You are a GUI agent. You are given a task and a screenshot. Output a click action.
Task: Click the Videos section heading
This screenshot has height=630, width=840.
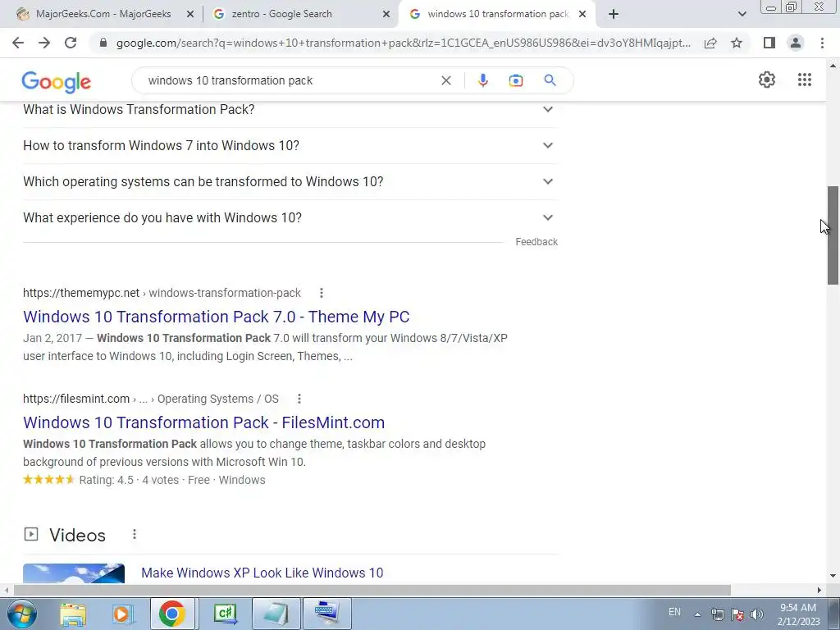[77, 535]
